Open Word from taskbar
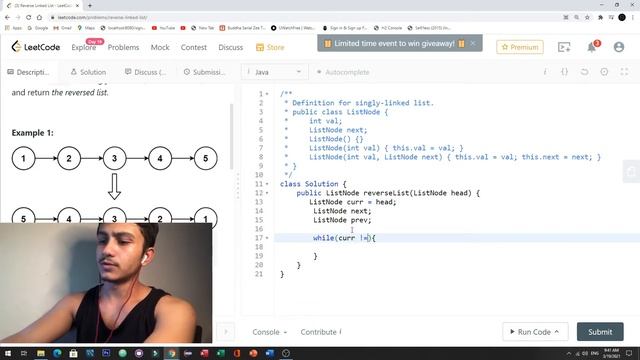The height and width of the screenshot is (360, 640). (x=270, y=353)
